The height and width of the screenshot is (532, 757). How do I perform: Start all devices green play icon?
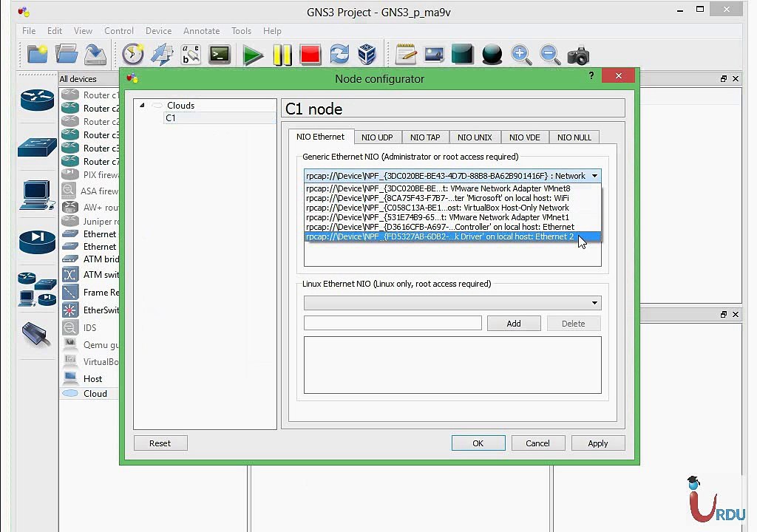[252, 55]
